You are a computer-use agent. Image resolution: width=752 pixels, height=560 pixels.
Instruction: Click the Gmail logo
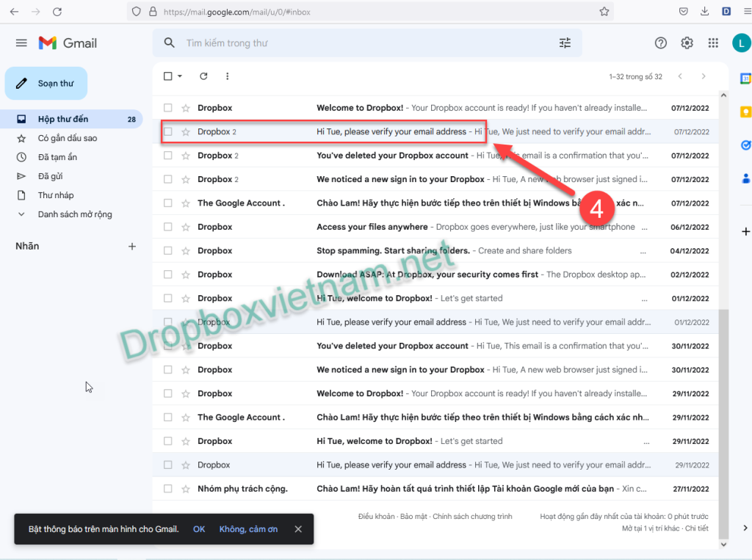[68, 43]
